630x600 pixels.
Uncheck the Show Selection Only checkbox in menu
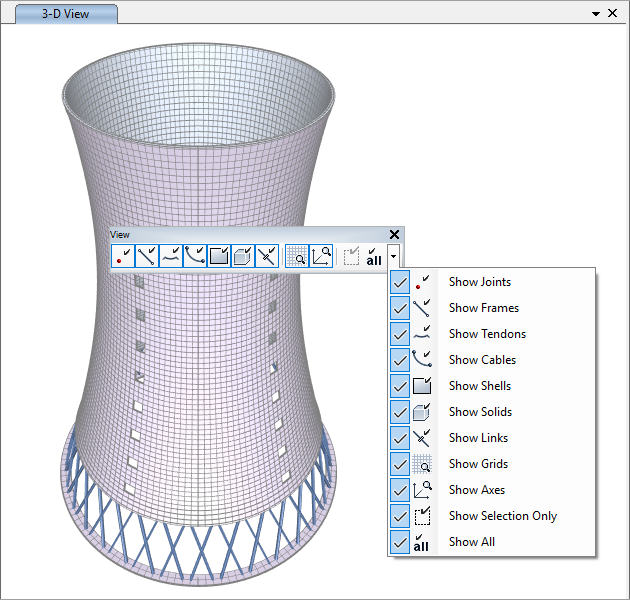tap(400, 516)
